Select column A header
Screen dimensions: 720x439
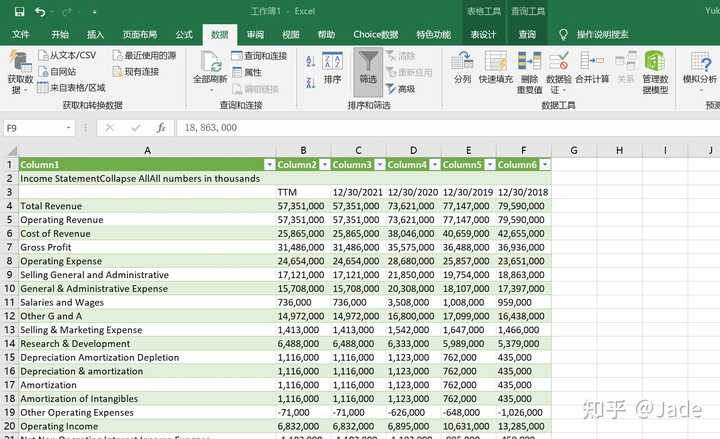pyautogui.click(x=147, y=150)
